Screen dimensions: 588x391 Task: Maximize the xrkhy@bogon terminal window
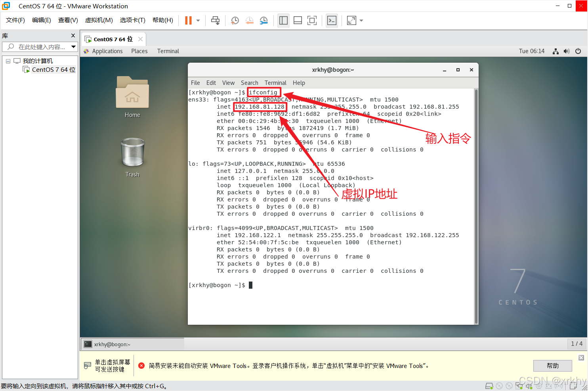point(458,70)
